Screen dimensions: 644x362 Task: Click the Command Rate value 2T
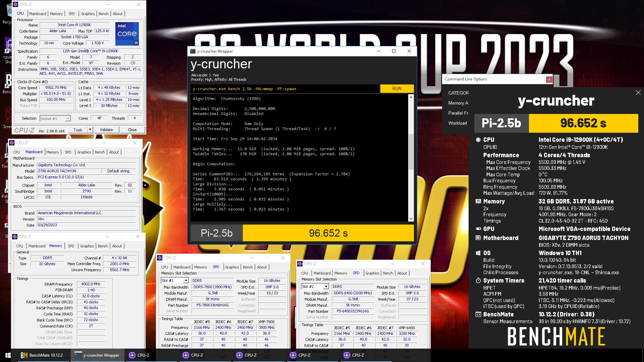coord(91,326)
